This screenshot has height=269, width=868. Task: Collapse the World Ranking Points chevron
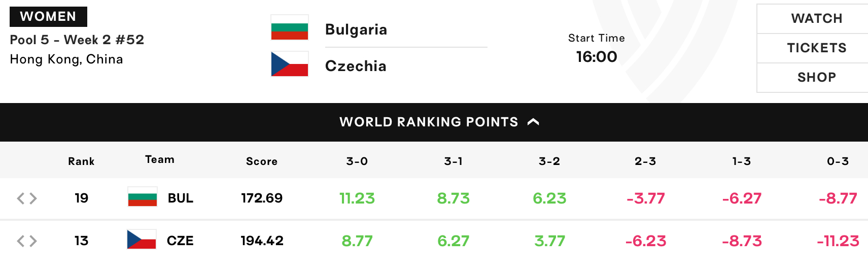tap(533, 122)
